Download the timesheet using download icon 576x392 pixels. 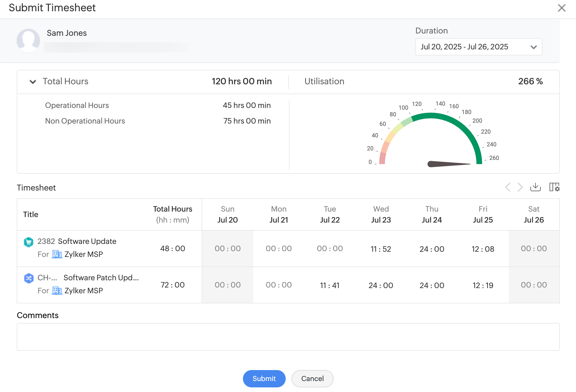tap(535, 187)
